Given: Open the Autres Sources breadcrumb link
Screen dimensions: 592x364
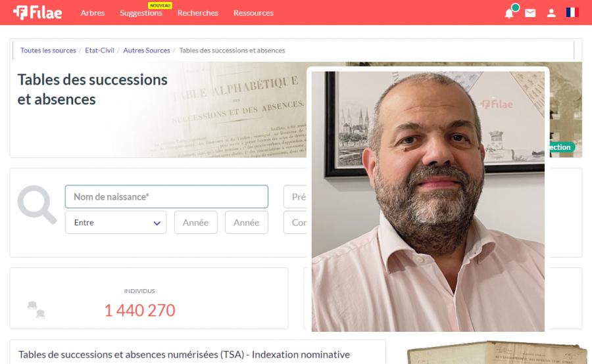Looking at the screenshot, I should (x=147, y=50).
